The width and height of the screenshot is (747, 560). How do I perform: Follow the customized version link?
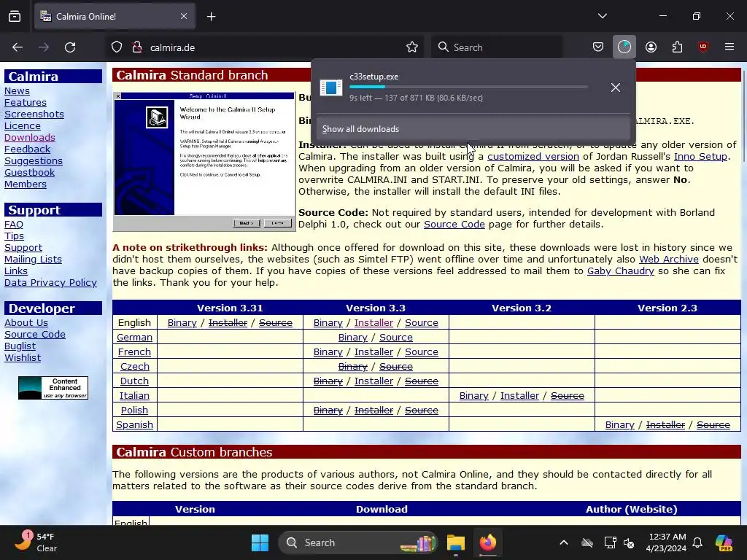point(533,156)
